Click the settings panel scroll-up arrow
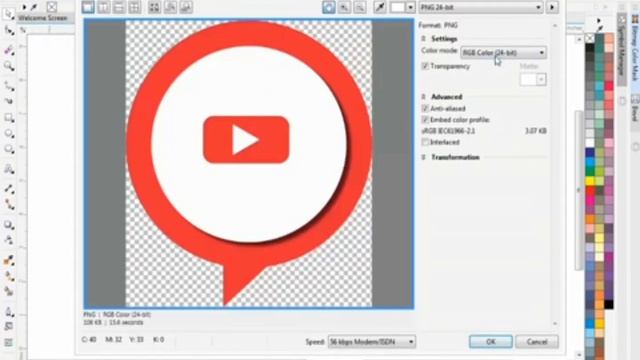The width and height of the screenshot is (640, 360). [x=555, y=26]
